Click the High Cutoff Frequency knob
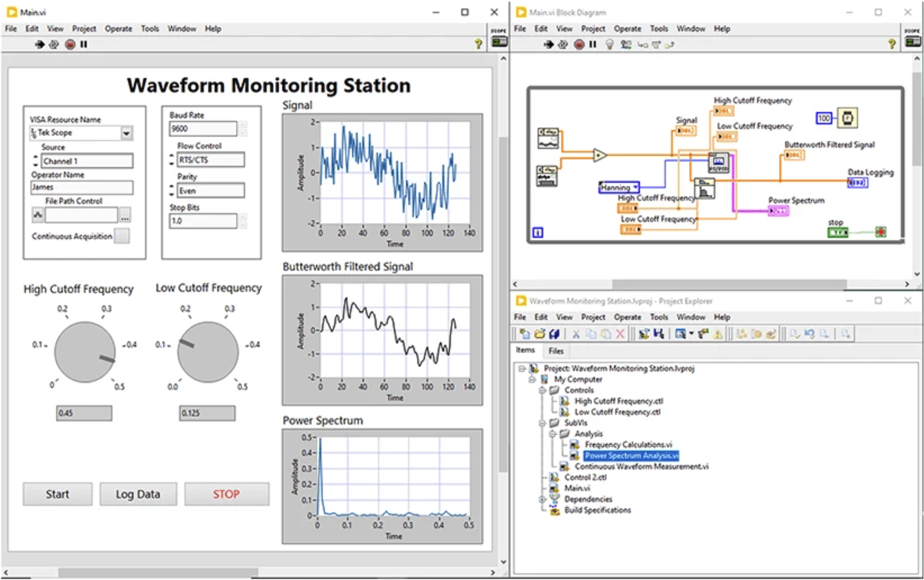924x580 pixels. point(85,352)
